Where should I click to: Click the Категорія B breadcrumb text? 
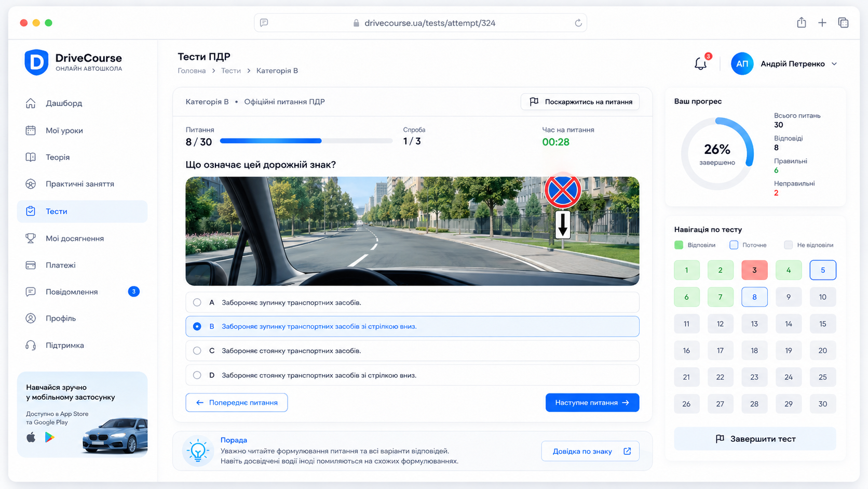click(277, 71)
